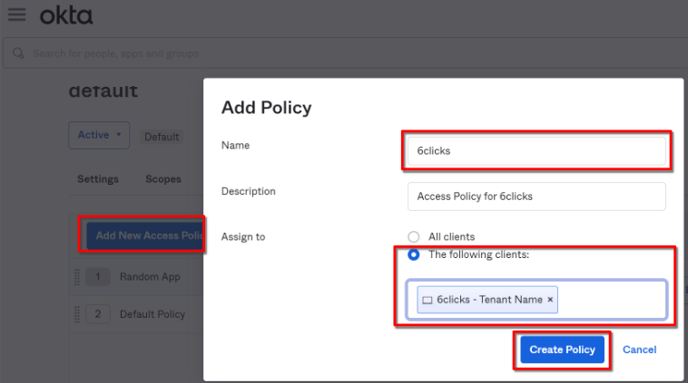Click the search magnifier icon
The image size is (688, 383).
[18, 54]
